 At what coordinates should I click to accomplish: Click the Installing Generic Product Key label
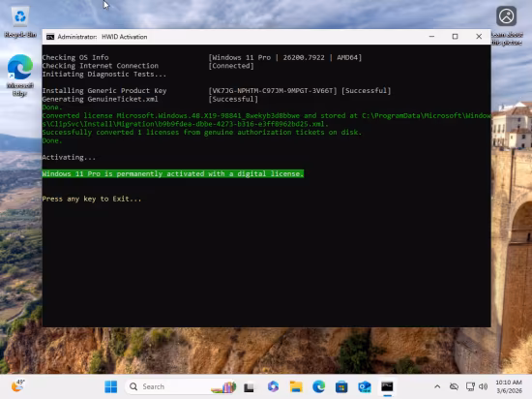click(104, 91)
